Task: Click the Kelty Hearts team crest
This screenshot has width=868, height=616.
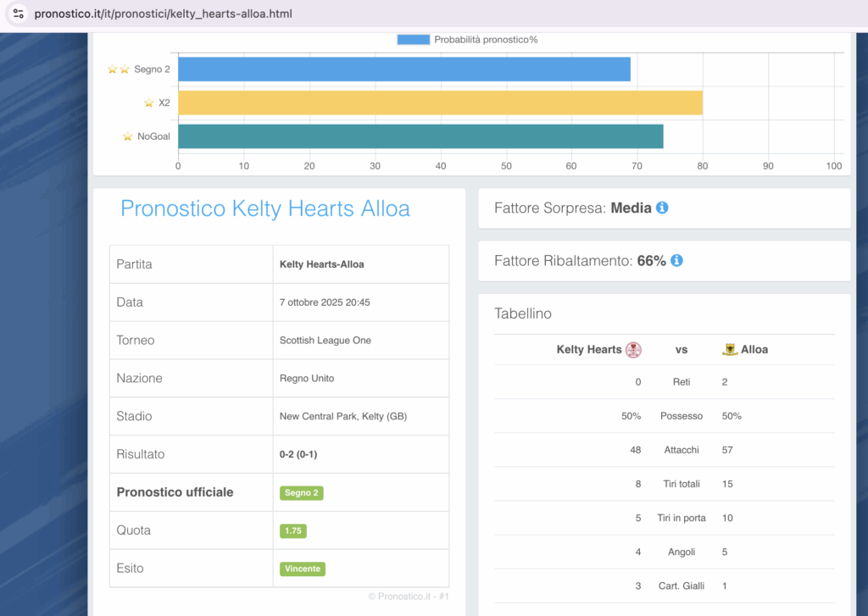Action: [633, 349]
